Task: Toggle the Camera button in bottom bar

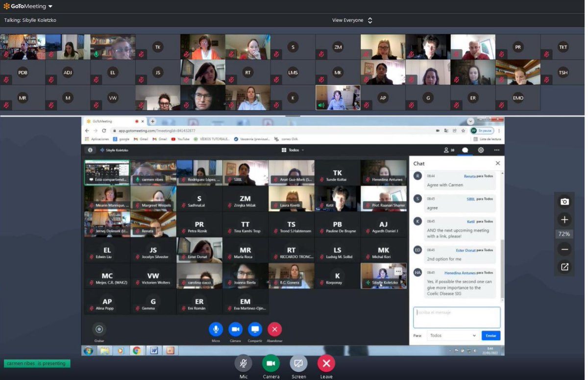Action: pos(271,363)
